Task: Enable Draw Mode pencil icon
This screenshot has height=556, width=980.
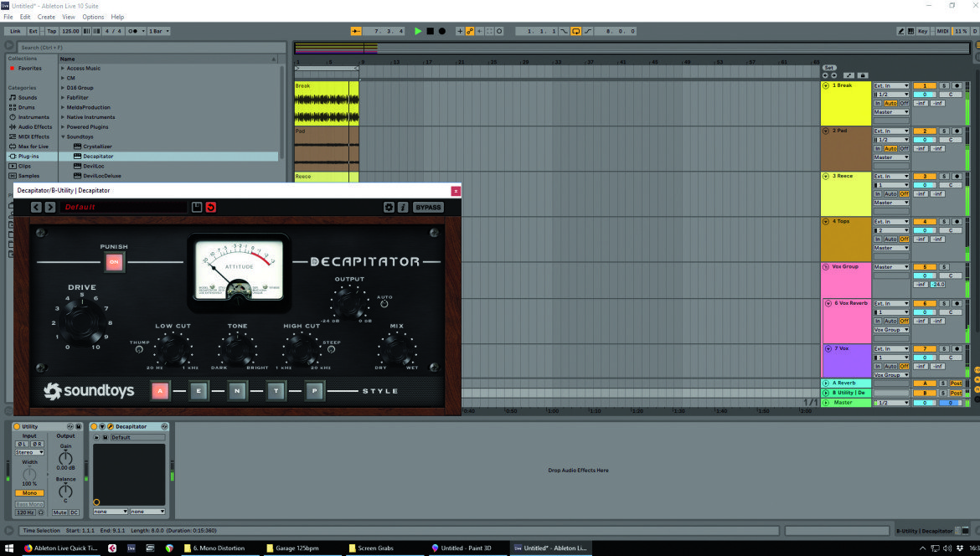Action: [900, 31]
